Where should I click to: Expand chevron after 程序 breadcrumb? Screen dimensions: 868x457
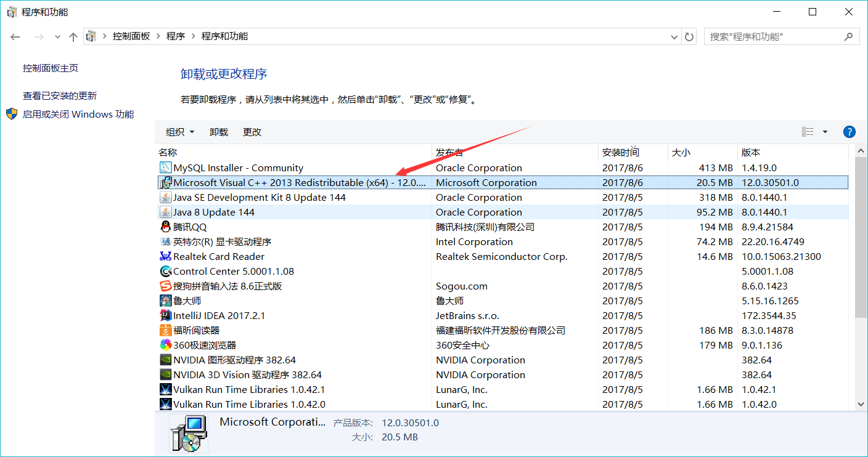click(193, 36)
